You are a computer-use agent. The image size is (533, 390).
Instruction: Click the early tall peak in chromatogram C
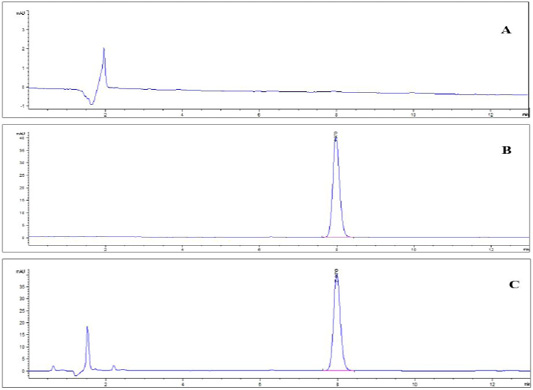pos(87,328)
